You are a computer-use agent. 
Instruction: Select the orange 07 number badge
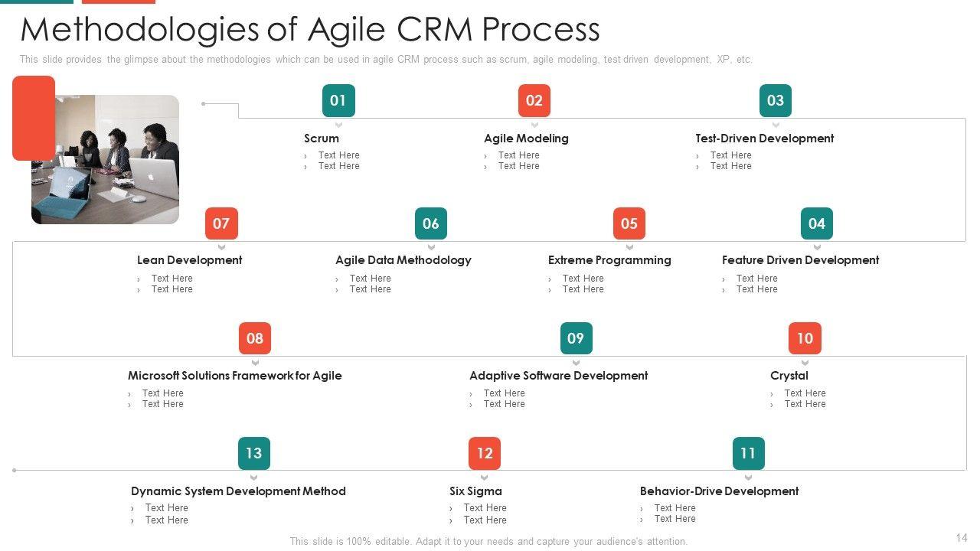coord(221,223)
